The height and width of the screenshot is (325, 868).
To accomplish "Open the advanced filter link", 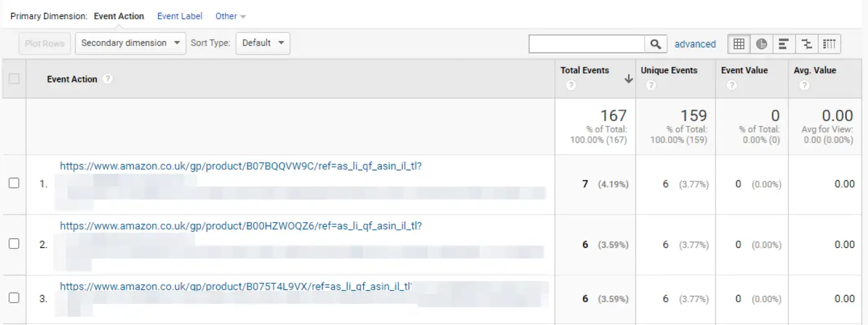I will click(x=695, y=44).
